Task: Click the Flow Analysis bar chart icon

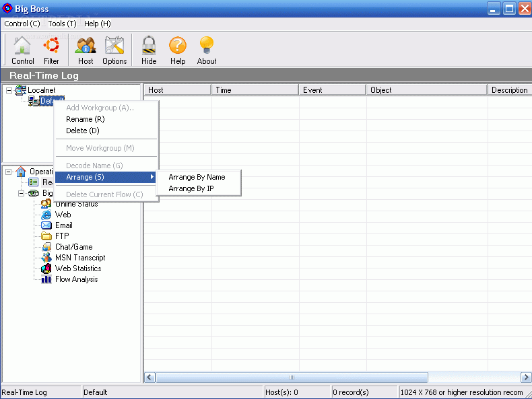Action: point(46,279)
